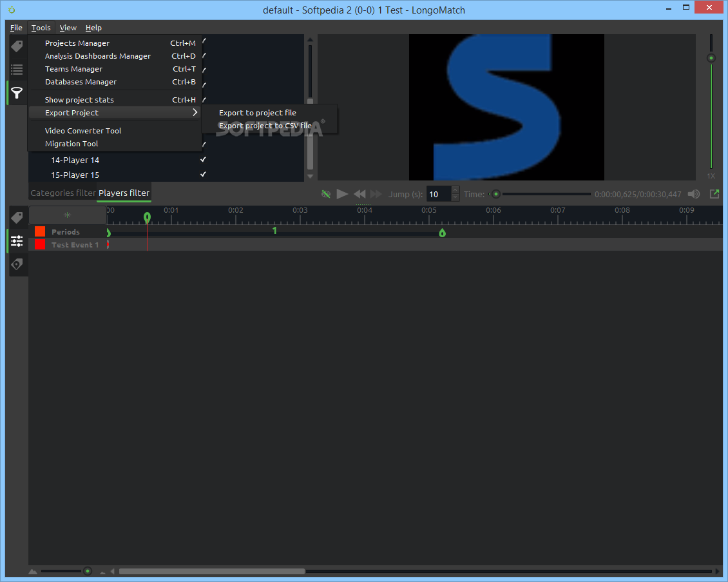Select the Test Event 1 row label

click(75, 245)
